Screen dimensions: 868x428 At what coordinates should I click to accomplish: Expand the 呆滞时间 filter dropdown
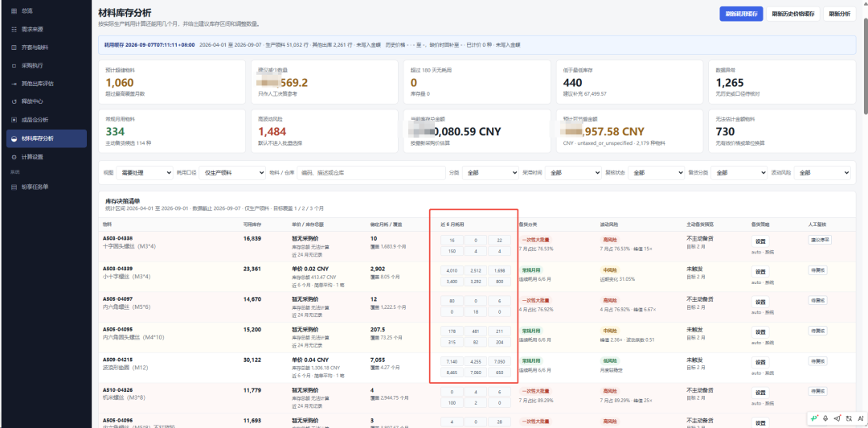573,173
